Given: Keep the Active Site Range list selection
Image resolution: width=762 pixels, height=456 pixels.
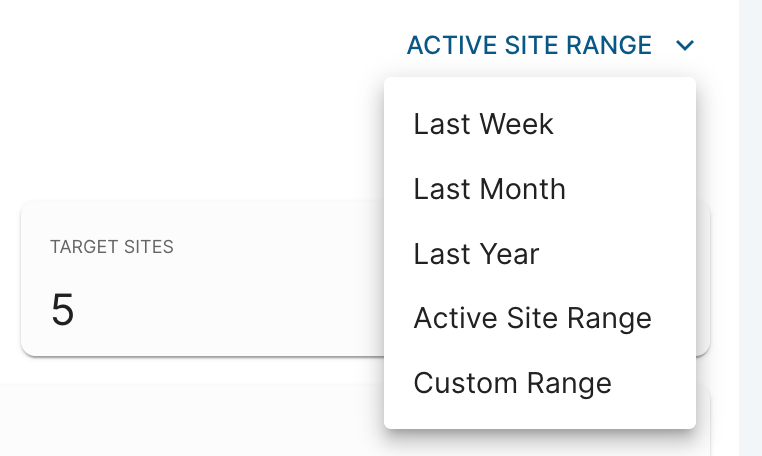Looking at the screenshot, I should 533,319.
